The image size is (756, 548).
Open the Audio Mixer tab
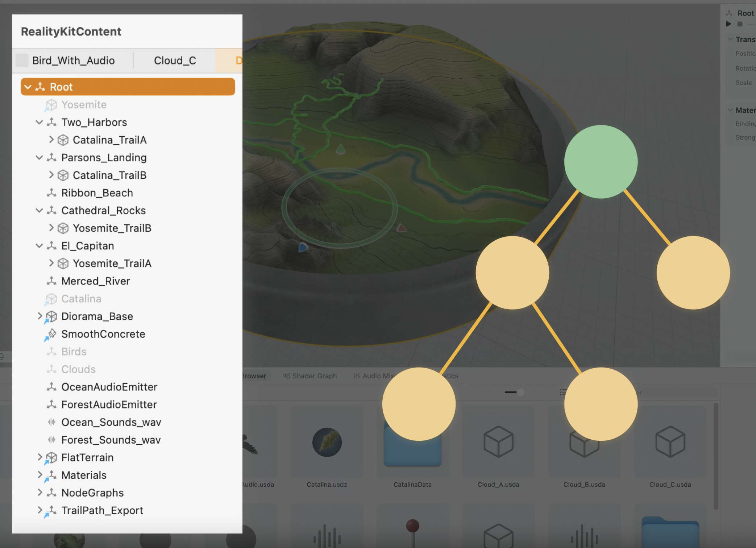pyautogui.click(x=373, y=376)
